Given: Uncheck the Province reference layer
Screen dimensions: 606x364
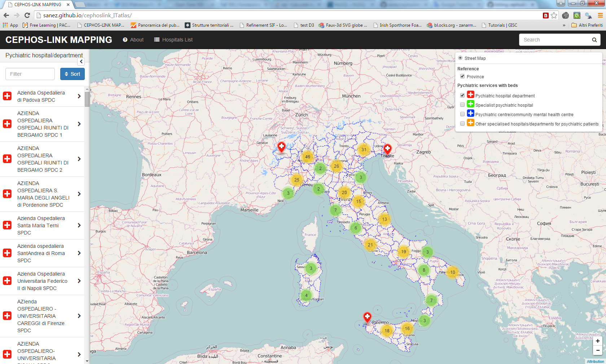Looking at the screenshot, I should [x=462, y=76].
